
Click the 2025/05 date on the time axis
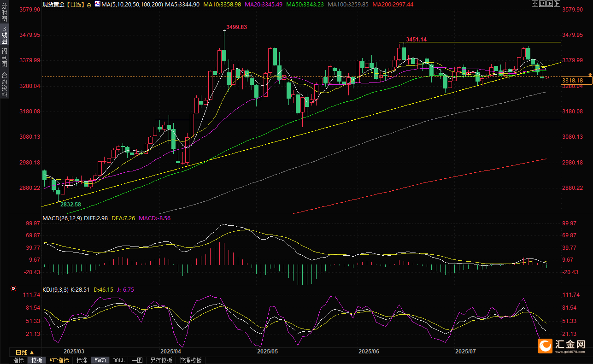click(268, 351)
